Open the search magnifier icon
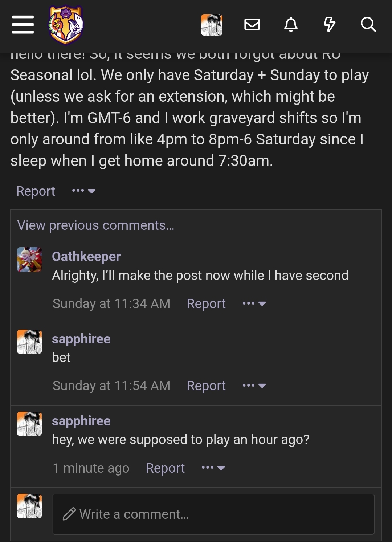Screen dimensions: 392x542 [x=368, y=25]
